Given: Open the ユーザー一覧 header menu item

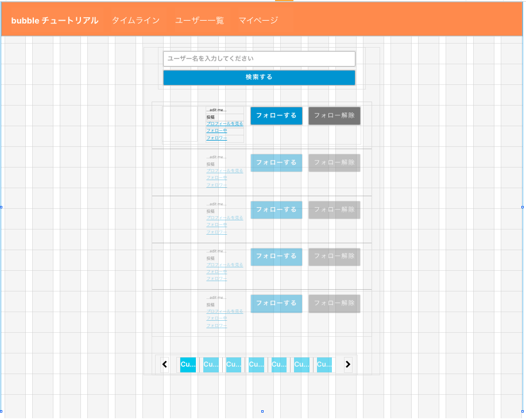Looking at the screenshot, I should pyautogui.click(x=199, y=21).
